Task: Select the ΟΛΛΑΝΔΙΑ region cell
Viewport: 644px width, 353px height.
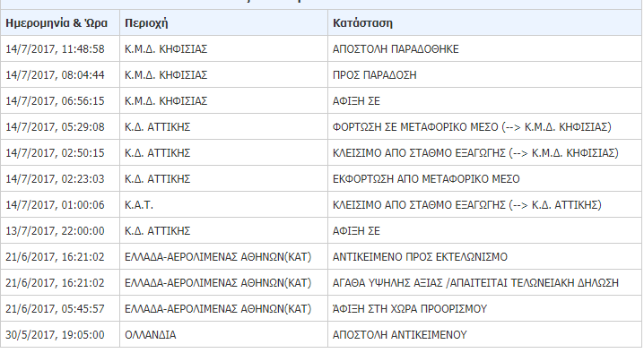Action: (x=151, y=335)
